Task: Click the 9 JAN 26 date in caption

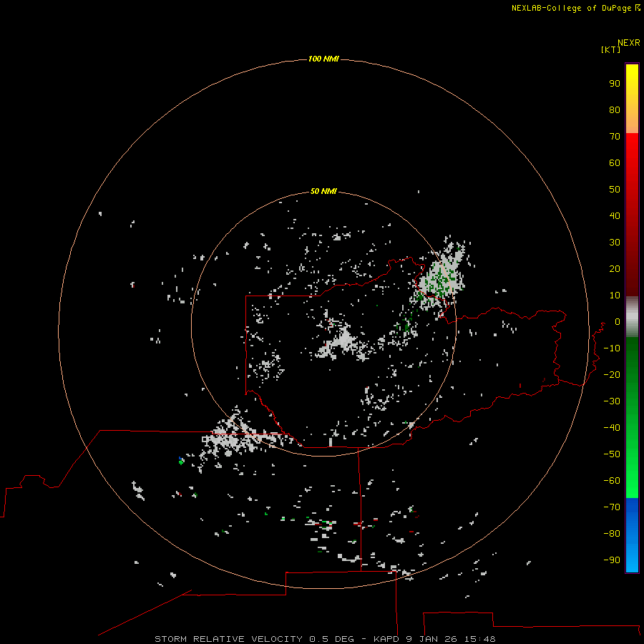Action: pyautogui.click(x=431, y=639)
